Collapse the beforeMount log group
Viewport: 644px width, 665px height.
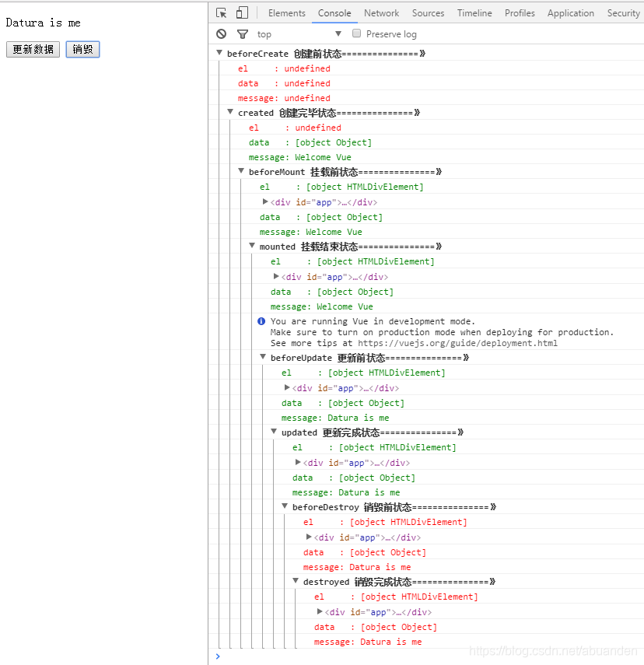241,171
